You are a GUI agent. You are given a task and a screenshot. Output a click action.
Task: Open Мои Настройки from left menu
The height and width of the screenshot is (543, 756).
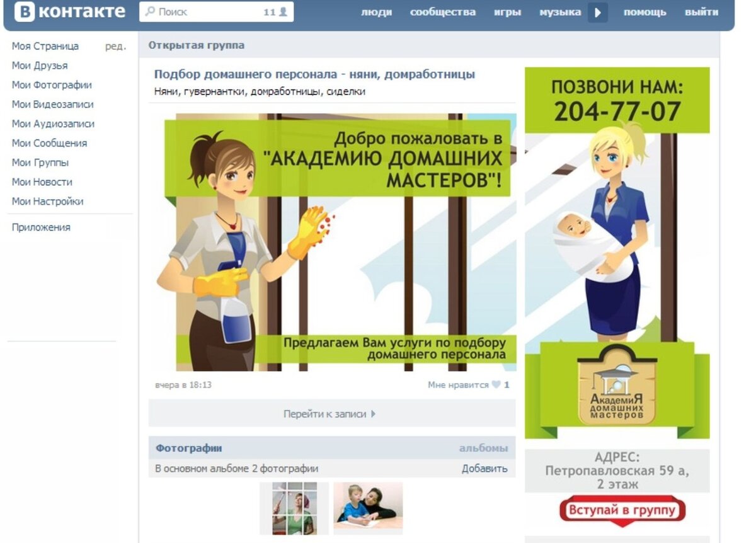coord(47,202)
